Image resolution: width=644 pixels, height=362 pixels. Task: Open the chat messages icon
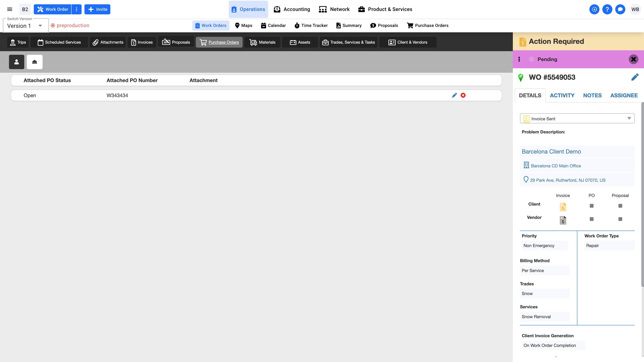620,9
